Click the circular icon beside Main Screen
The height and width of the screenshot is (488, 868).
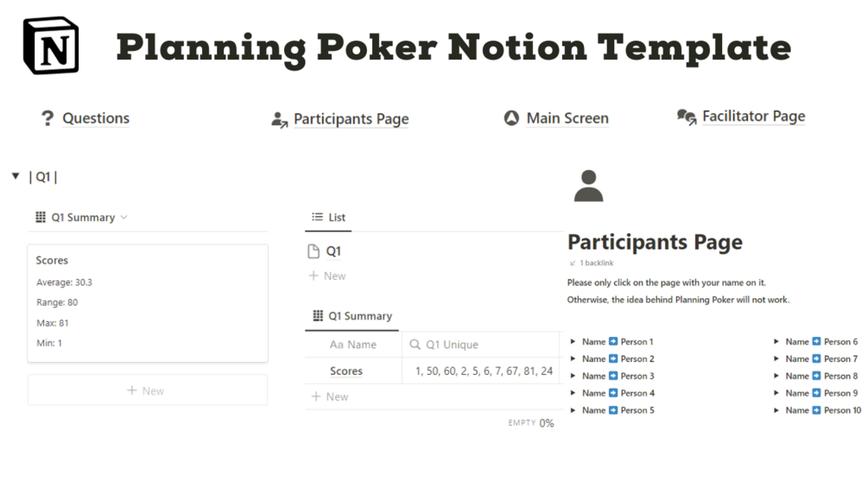click(511, 118)
